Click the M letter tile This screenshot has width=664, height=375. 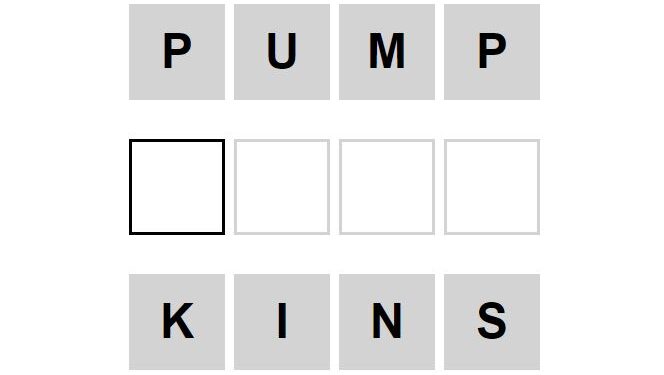pos(387,52)
